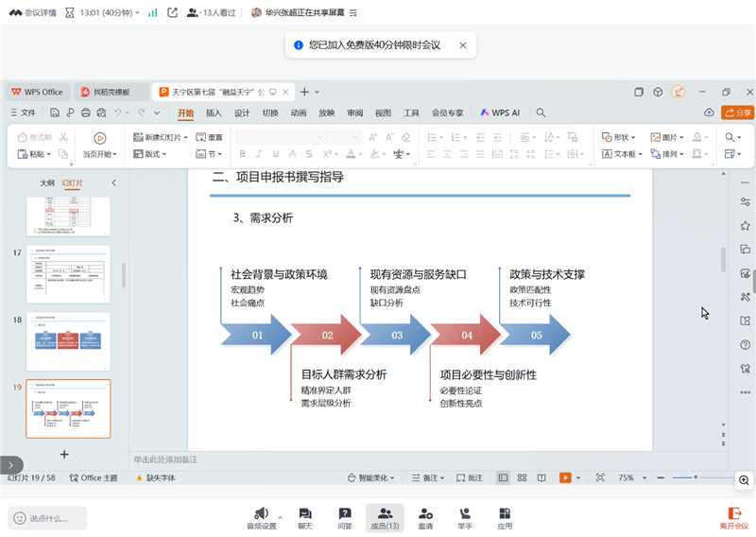Switch to the WPS Office home tab

(x=38, y=92)
